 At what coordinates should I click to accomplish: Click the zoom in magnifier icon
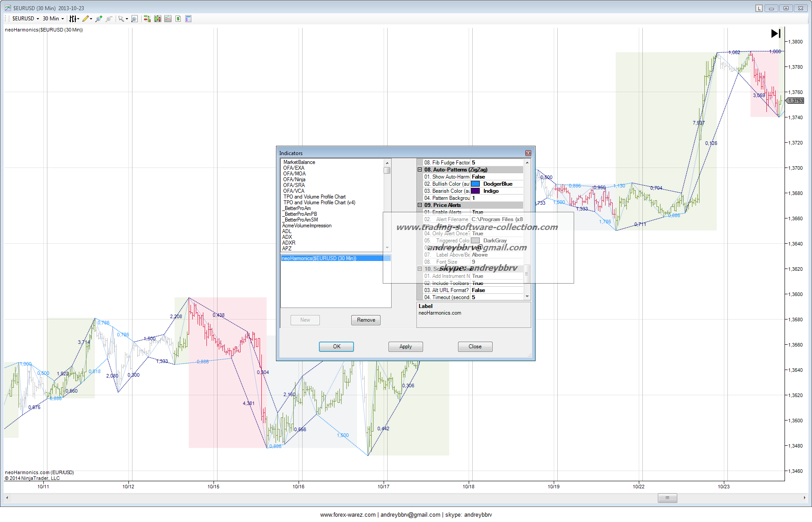[98, 19]
